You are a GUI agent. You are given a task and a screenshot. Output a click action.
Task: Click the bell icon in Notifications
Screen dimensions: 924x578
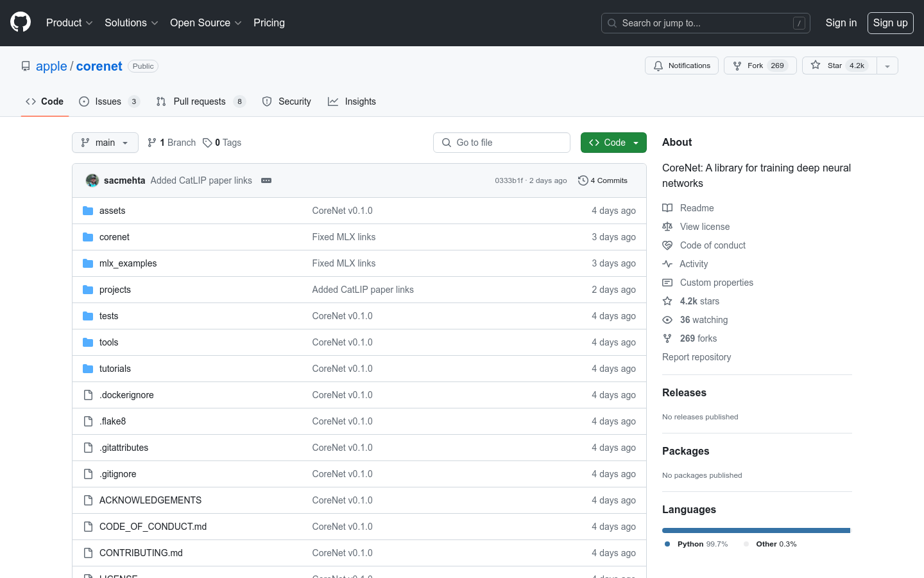(x=658, y=66)
